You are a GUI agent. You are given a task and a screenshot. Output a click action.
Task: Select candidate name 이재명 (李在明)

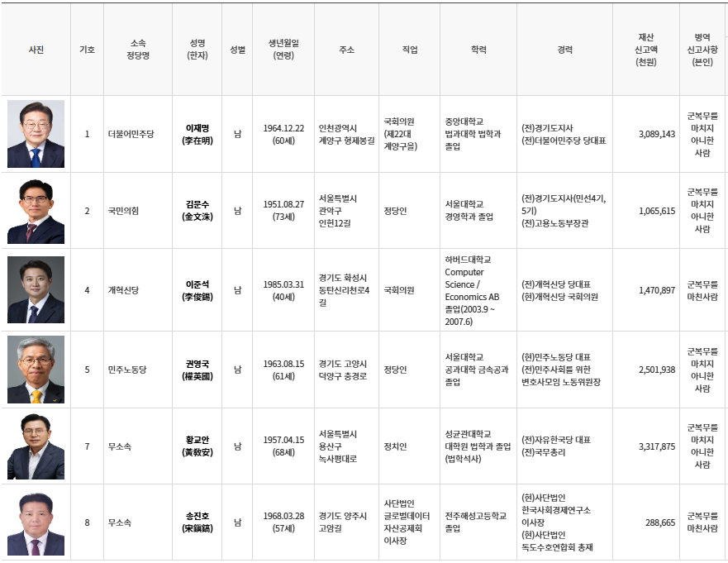point(197,134)
